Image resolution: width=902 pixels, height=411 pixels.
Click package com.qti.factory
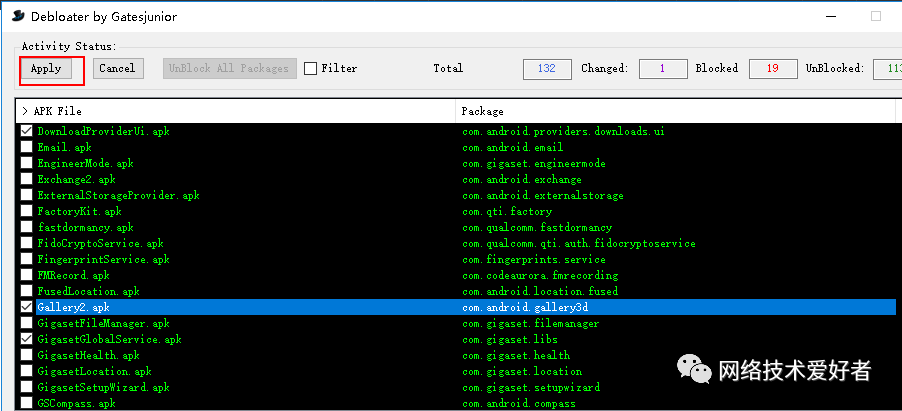tap(507, 212)
